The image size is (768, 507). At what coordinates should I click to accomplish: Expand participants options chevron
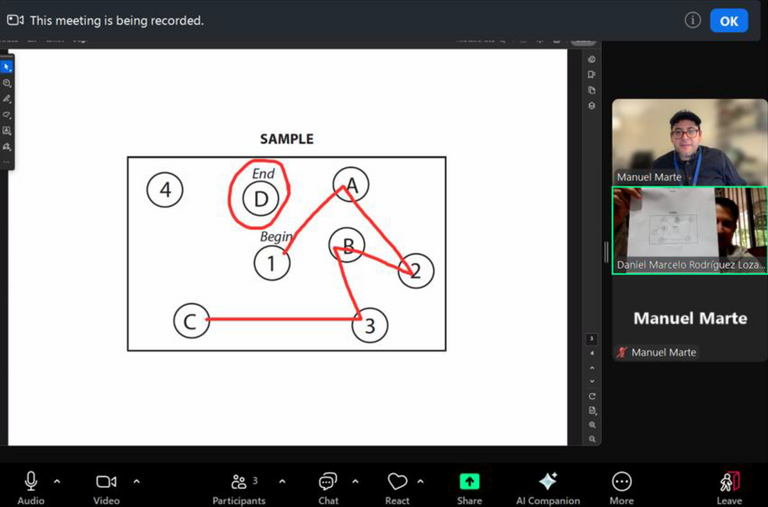[x=282, y=482]
